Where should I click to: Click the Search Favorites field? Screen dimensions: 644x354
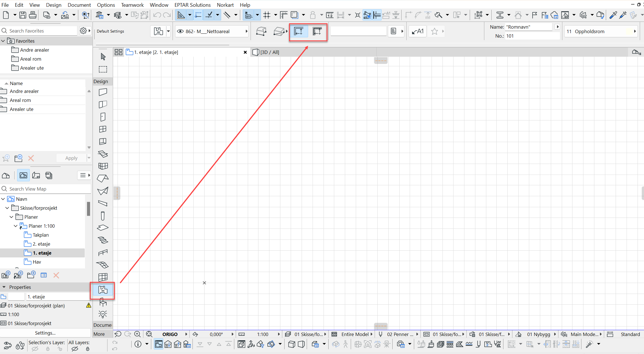pyautogui.click(x=42, y=31)
